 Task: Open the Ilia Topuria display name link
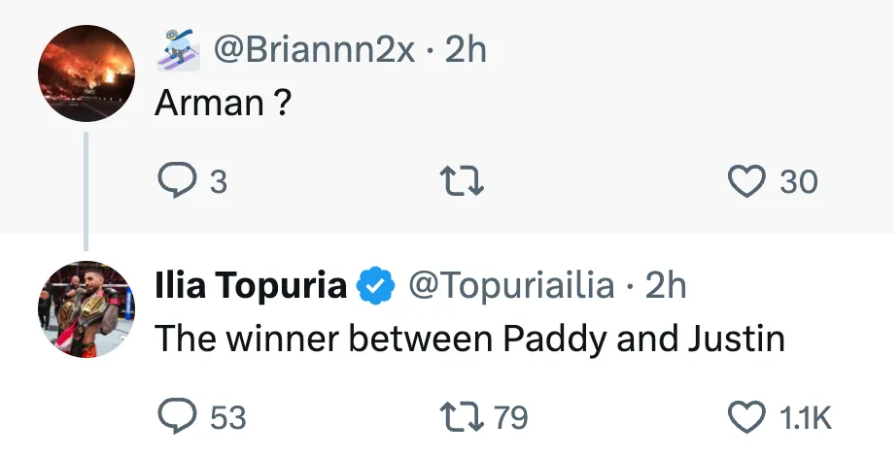(x=251, y=286)
